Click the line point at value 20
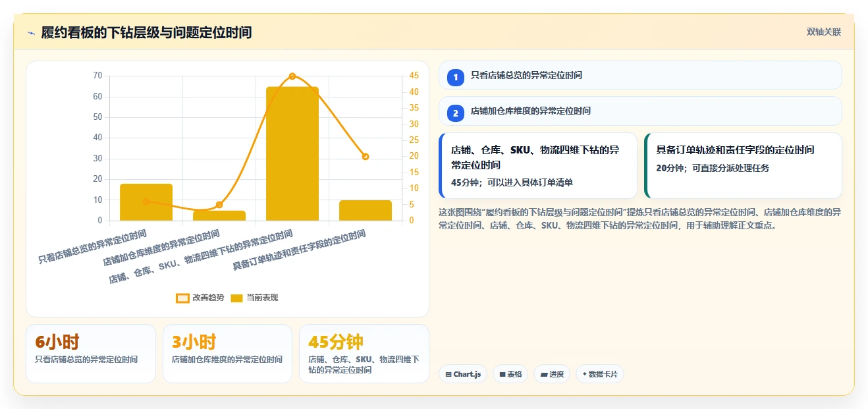This screenshot has height=409, width=868. [x=366, y=157]
